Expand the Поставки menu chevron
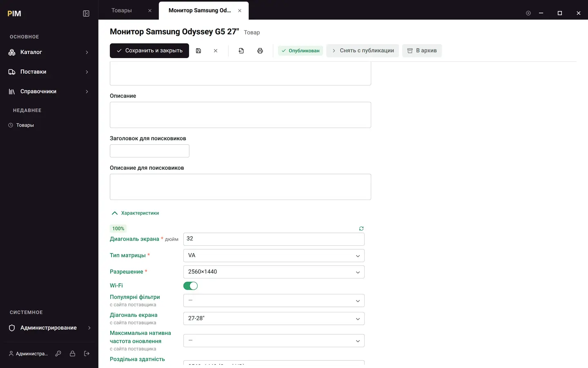This screenshot has width=588, height=368. tap(87, 72)
